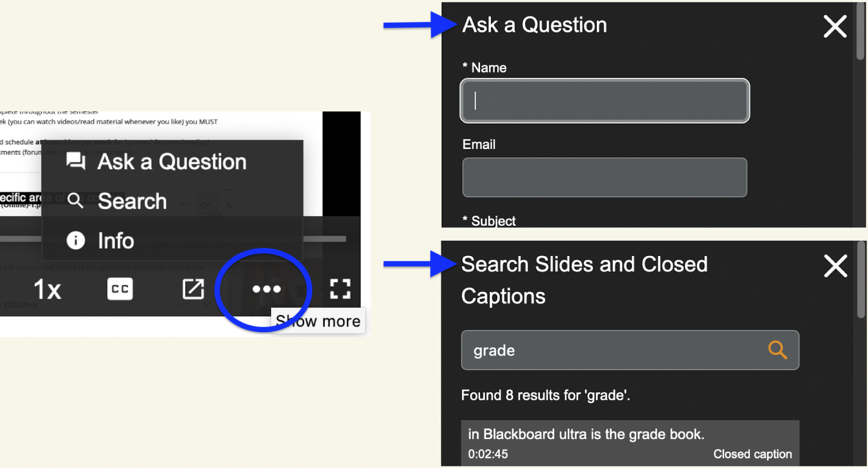Change the 1x playback speed
This screenshot has height=468, width=868.
click(47, 289)
